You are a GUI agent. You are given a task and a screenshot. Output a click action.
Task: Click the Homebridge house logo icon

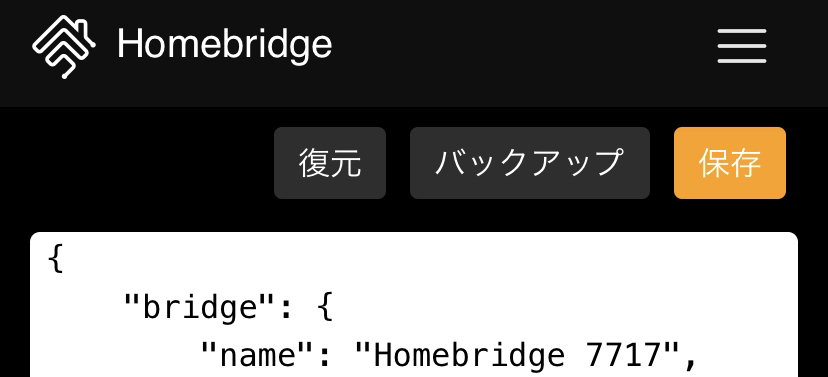pos(64,47)
